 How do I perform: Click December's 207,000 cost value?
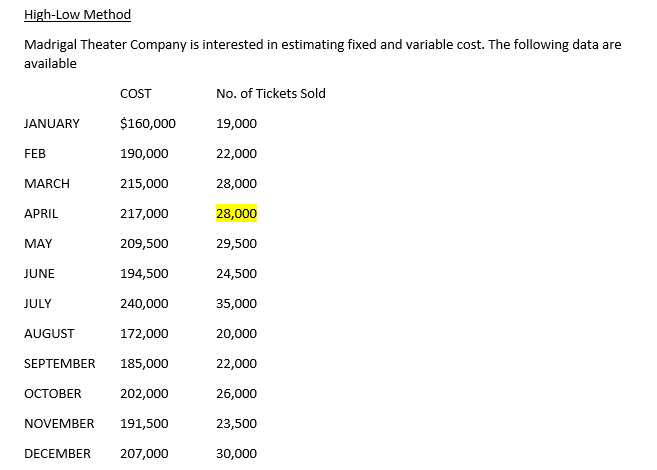[x=144, y=454]
